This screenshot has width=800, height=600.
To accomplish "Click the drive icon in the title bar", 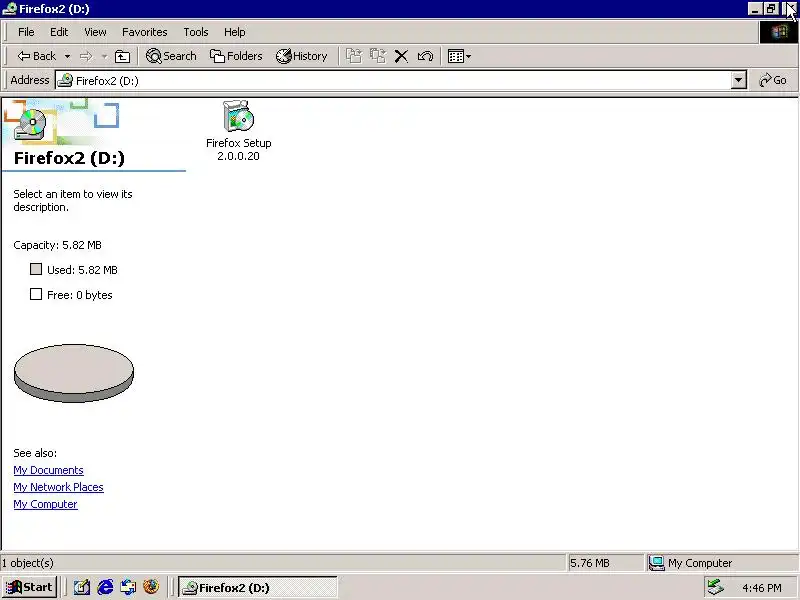I will tap(10, 9).
